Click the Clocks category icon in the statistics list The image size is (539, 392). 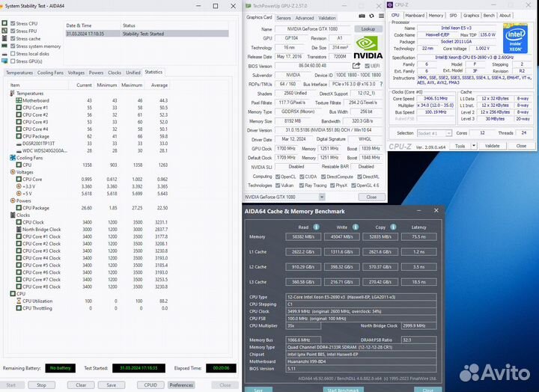13,215
